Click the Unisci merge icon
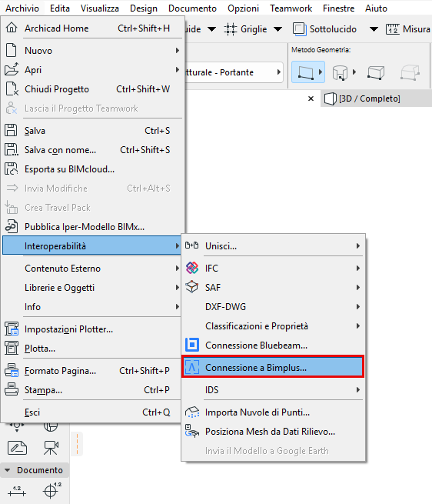This screenshot has width=432, height=504. (x=191, y=246)
